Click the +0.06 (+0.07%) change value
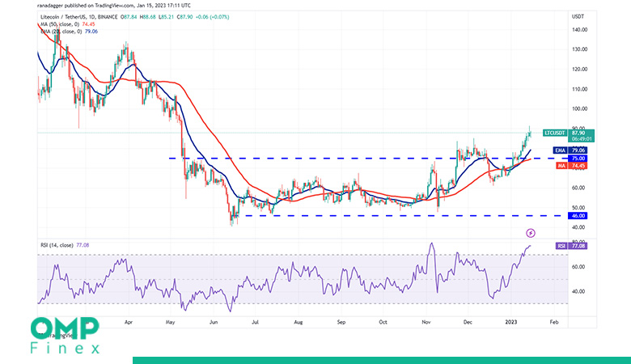This screenshot has width=631, height=364. pos(212,17)
